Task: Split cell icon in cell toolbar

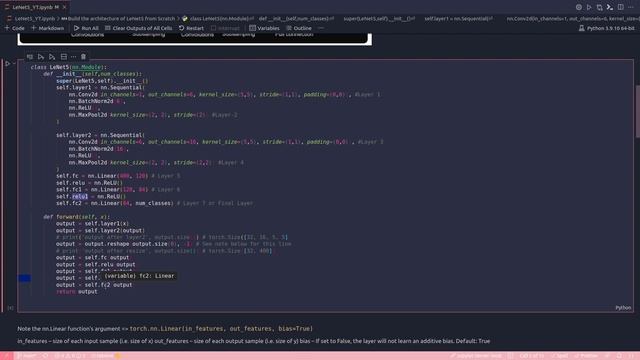Action: click(64, 57)
